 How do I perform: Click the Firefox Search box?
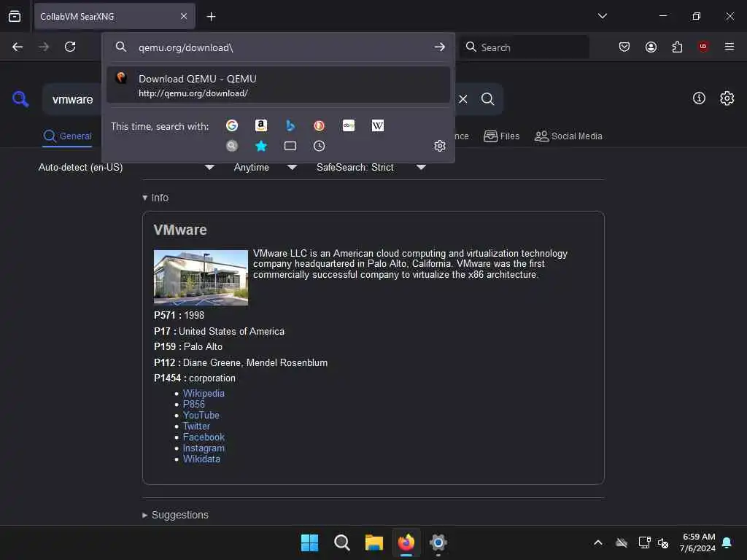[524, 47]
